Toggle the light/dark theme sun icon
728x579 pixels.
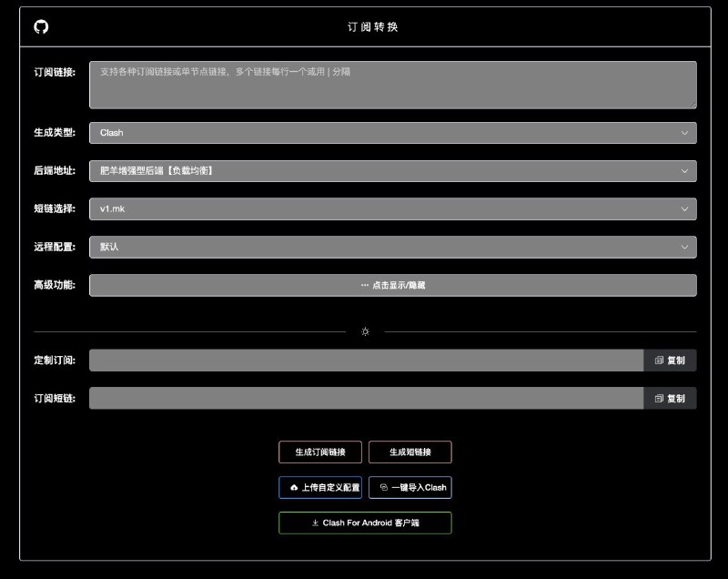(366, 331)
